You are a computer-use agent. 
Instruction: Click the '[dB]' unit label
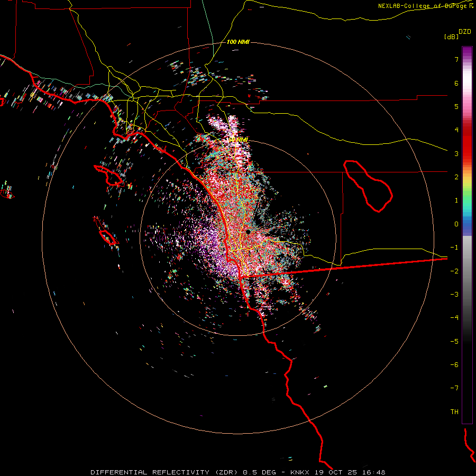pos(451,37)
